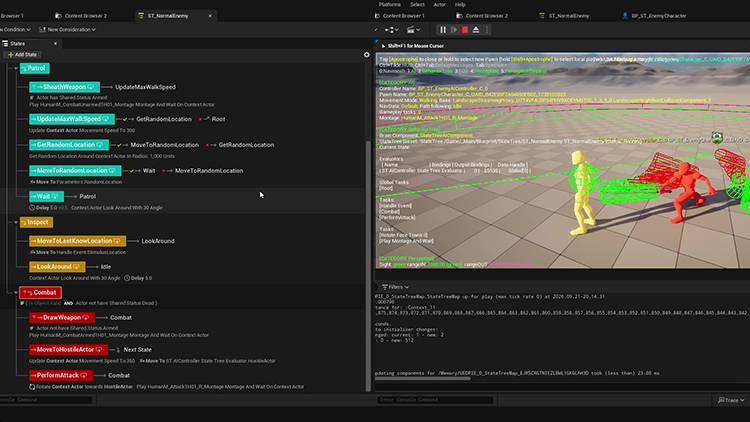This screenshot has height=422, width=750.
Task: Click the LookAround transition after MoveToLastKnowLocation
Action: tap(158, 241)
